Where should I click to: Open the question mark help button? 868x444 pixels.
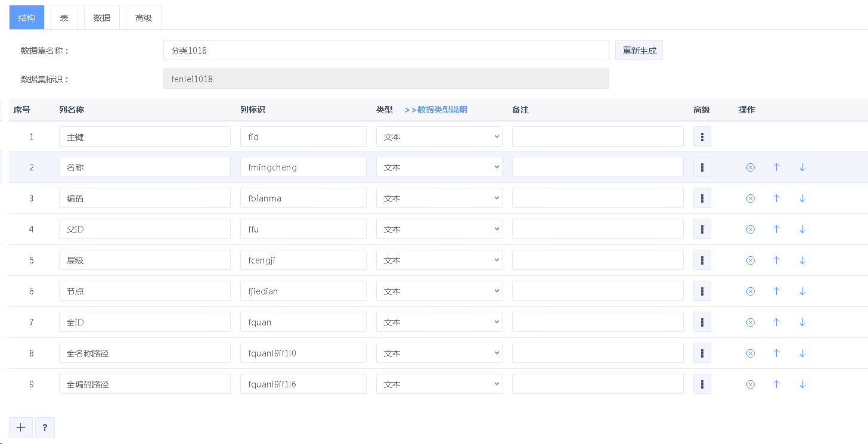click(x=45, y=427)
